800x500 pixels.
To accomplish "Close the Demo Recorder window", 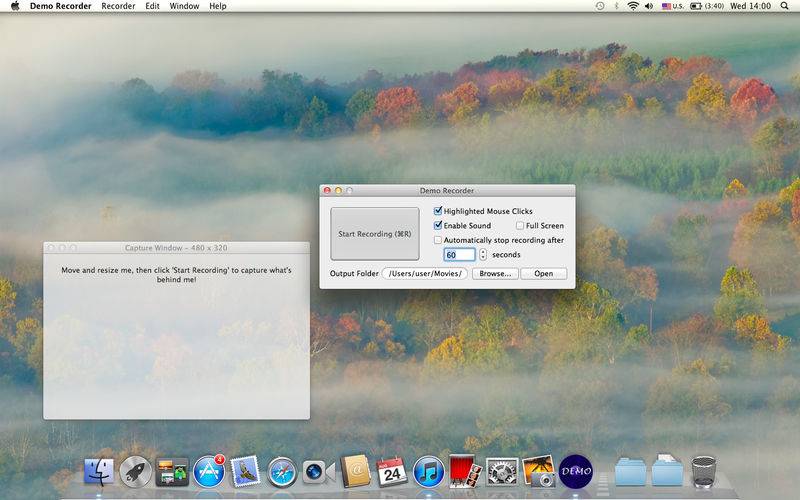I will [x=327, y=190].
